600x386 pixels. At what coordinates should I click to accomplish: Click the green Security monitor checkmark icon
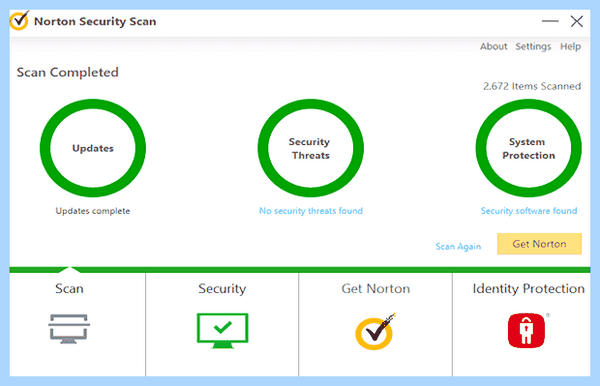click(x=222, y=331)
